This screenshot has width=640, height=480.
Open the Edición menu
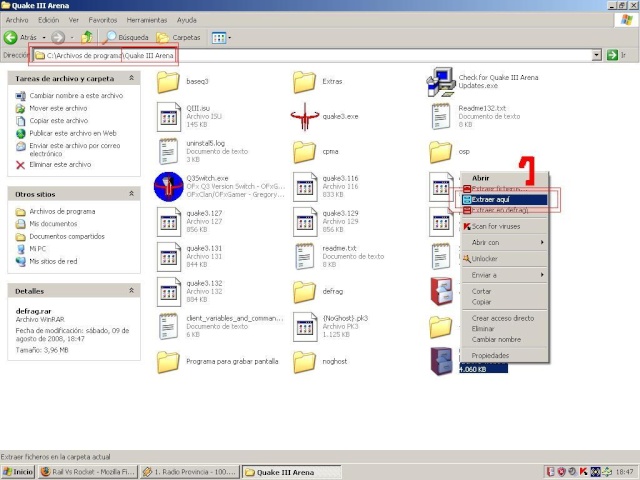[49, 20]
